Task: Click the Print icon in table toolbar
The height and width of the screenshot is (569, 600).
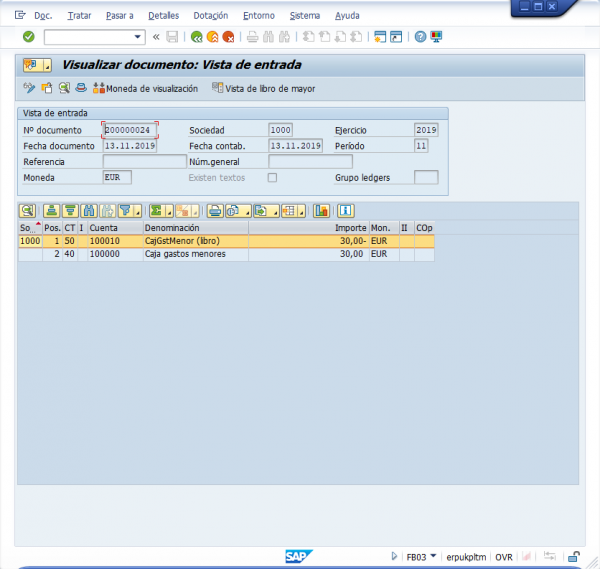Action: point(215,211)
